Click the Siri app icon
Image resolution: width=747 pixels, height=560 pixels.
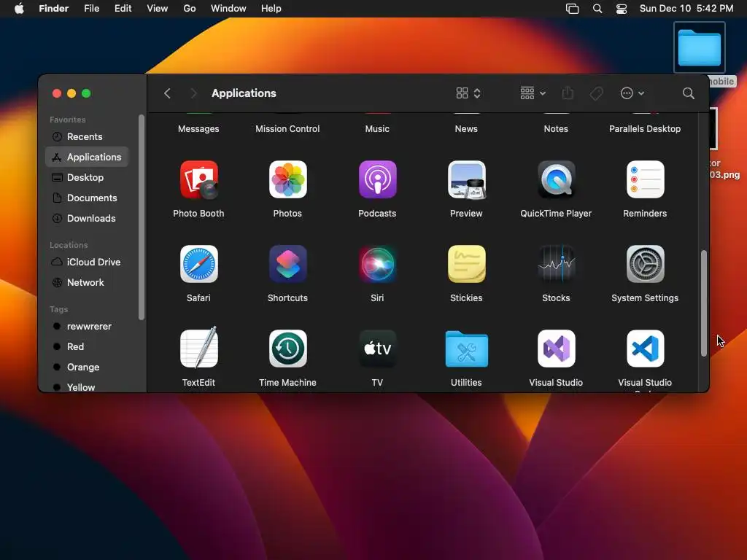pos(377,264)
